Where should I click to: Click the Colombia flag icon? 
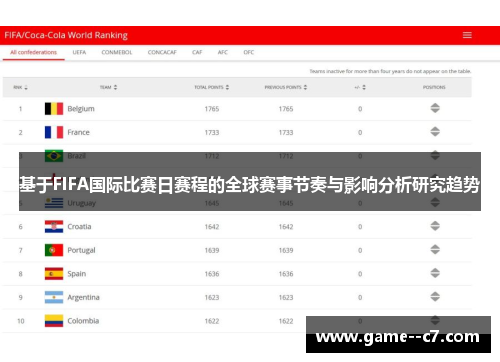click(x=54, y=321)
